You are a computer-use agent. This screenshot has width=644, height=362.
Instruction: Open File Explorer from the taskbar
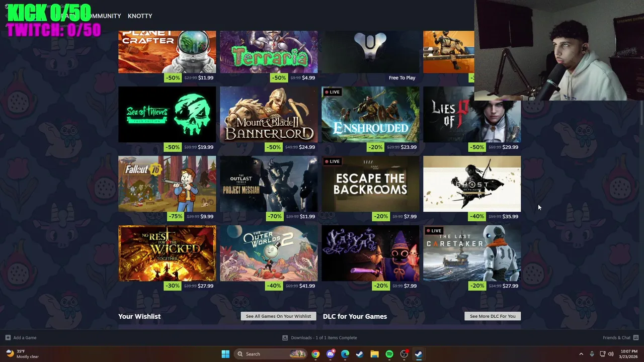click(x=374, y=354)
